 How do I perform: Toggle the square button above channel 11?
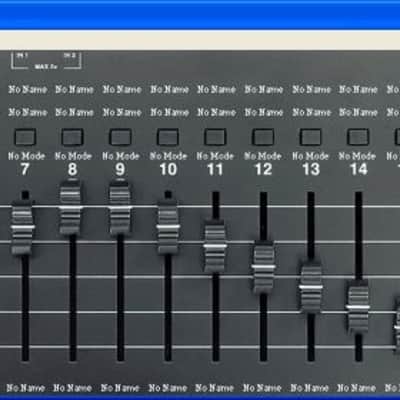pos(215,137)
